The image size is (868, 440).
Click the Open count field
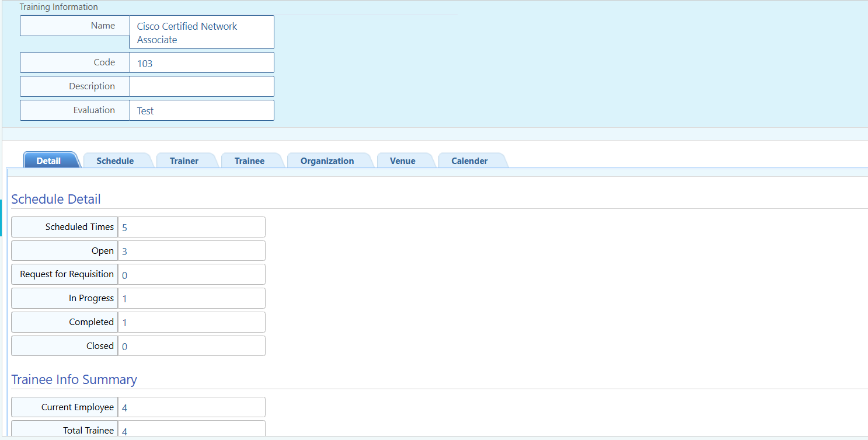191,251
